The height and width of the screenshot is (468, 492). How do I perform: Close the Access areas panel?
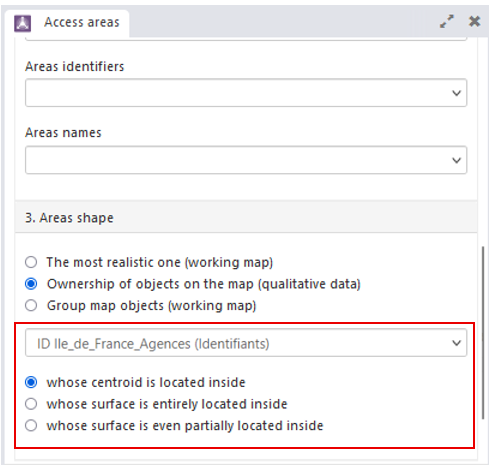474,22
